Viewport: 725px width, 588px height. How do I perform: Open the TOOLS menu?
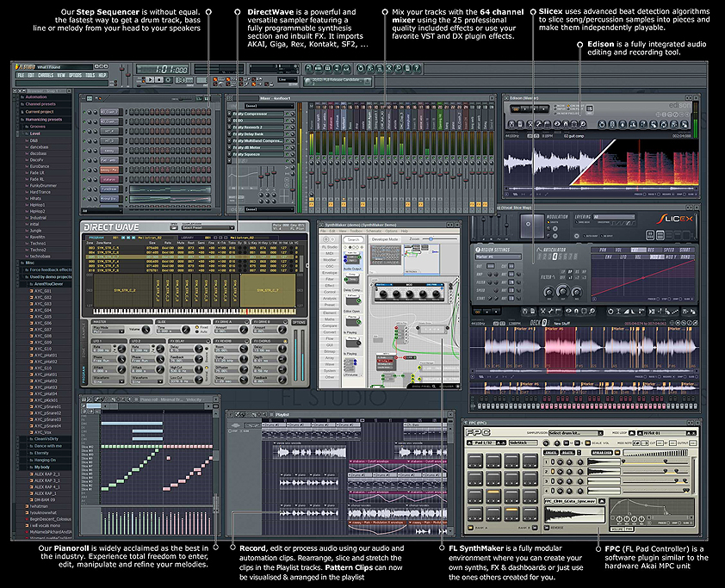click(90, 75)
